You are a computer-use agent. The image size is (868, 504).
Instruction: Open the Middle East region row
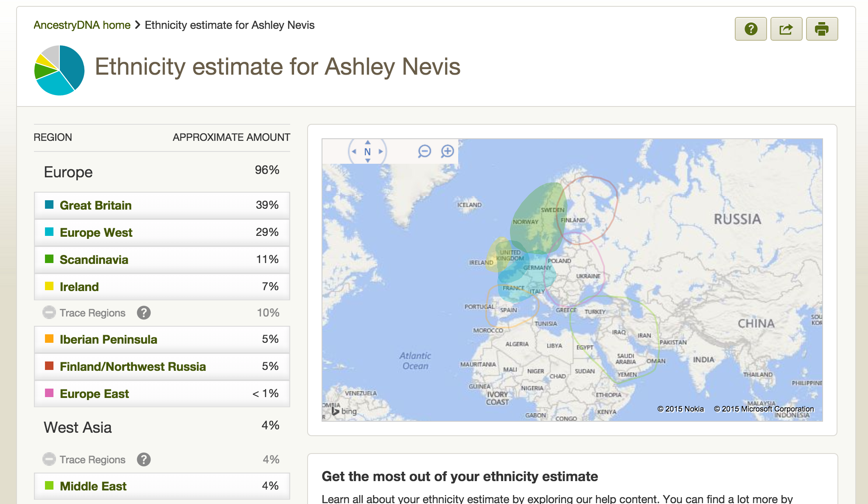(x=162, y=486)
